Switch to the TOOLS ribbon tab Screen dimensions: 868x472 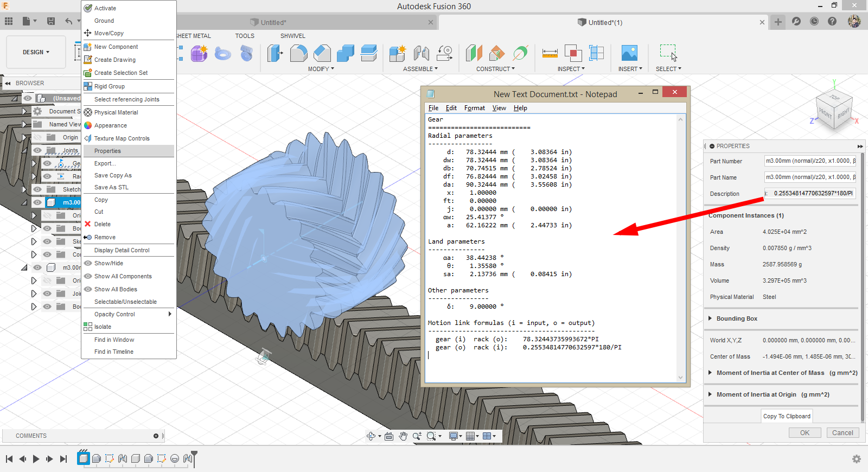[x=245, y=36]
